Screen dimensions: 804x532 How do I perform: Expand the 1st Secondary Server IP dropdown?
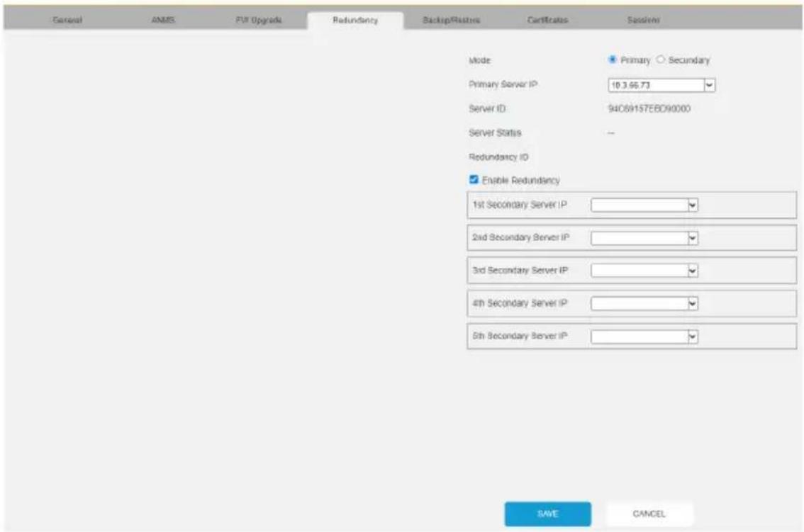(x=692, y=205)
